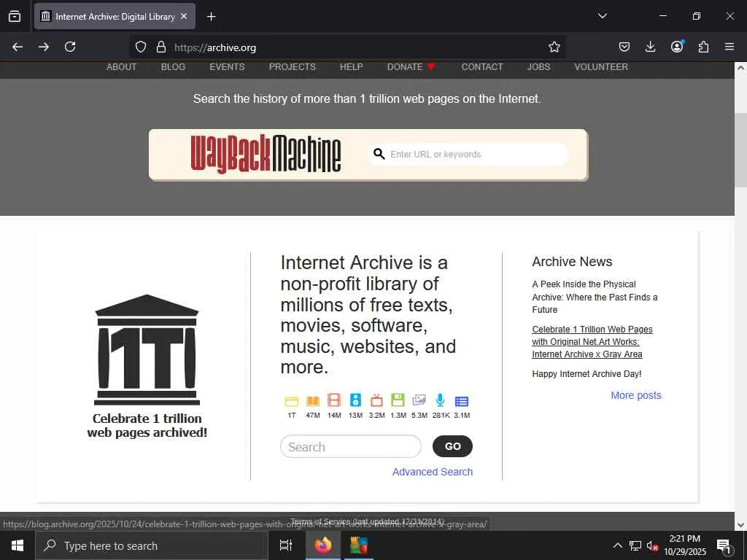The image size is (747, 560).
Task: Open the VOLUNTEER navigation item
Action: click(x=601, y=67)
